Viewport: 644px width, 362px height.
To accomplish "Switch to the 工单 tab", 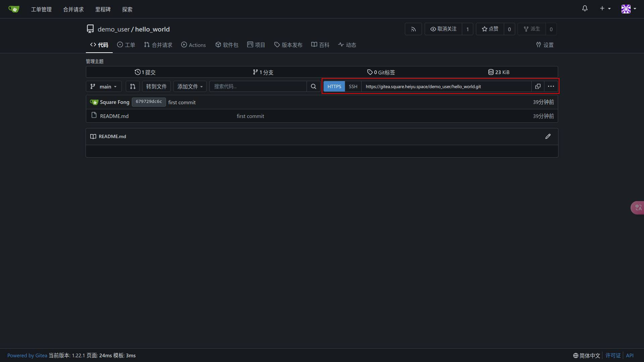I will coord(126,45).
